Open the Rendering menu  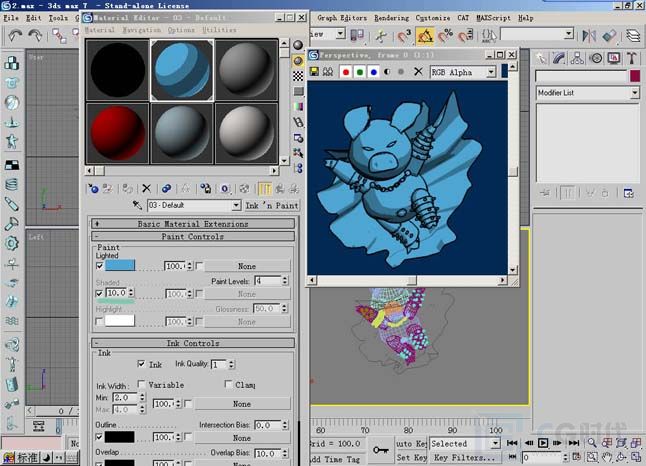[391, 18]
